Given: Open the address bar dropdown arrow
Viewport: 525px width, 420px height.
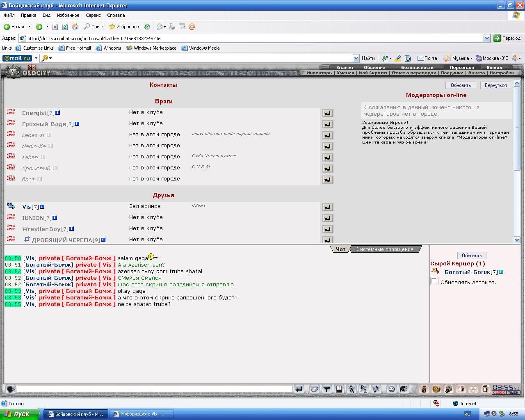Looking at the screenshot, I should pos(487,38).
